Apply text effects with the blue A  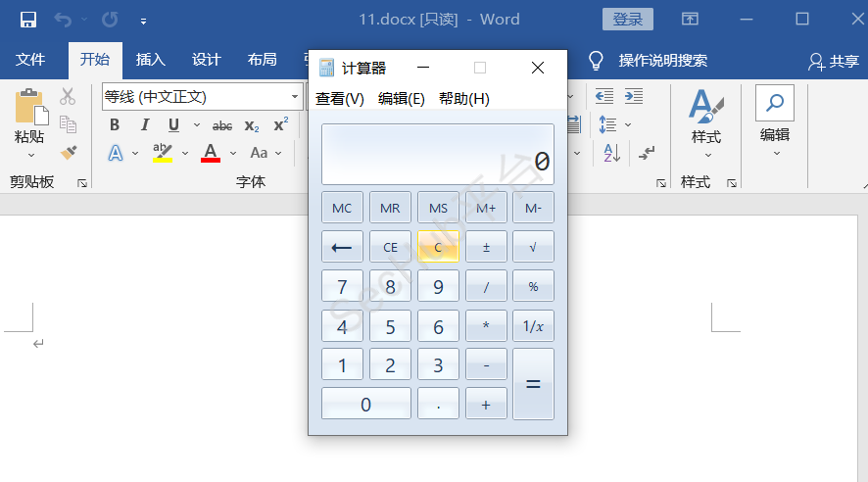coord(116,153)
